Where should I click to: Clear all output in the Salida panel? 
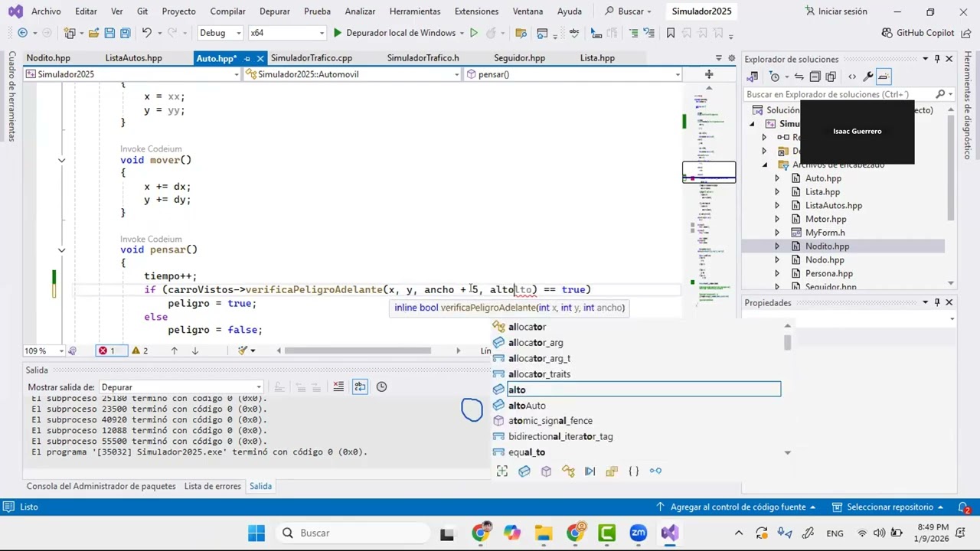coord(338,386)
